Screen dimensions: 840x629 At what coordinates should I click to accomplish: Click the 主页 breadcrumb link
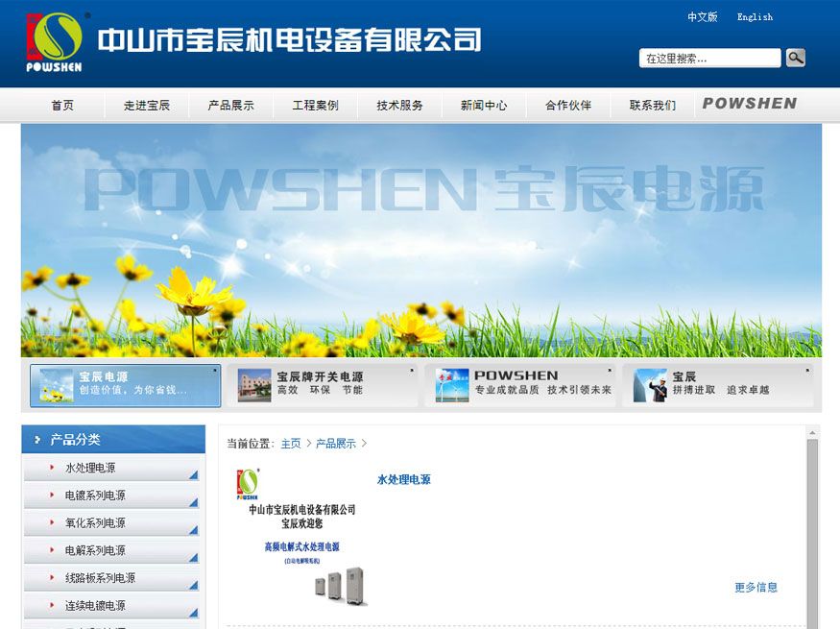click(x=291, y=444)
